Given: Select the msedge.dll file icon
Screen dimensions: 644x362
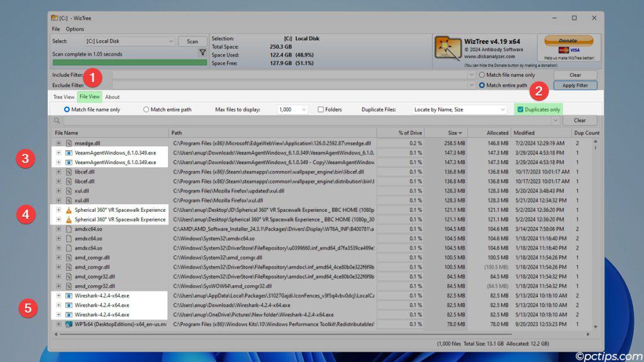Looking at the screenshot, I should [x=69, y=143].
